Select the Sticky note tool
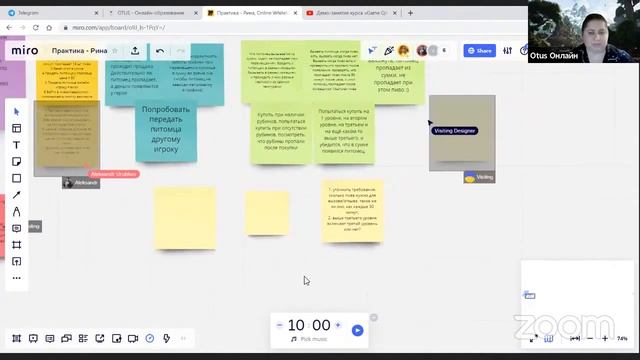Screen dimensions: 640x360 [x=16, y=162]
